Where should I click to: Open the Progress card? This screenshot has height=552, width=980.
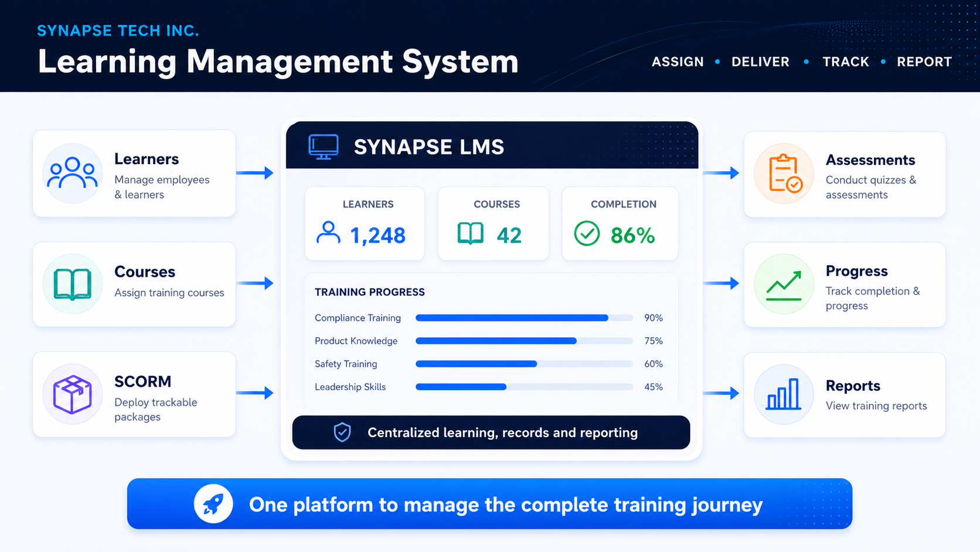[845, 285]
